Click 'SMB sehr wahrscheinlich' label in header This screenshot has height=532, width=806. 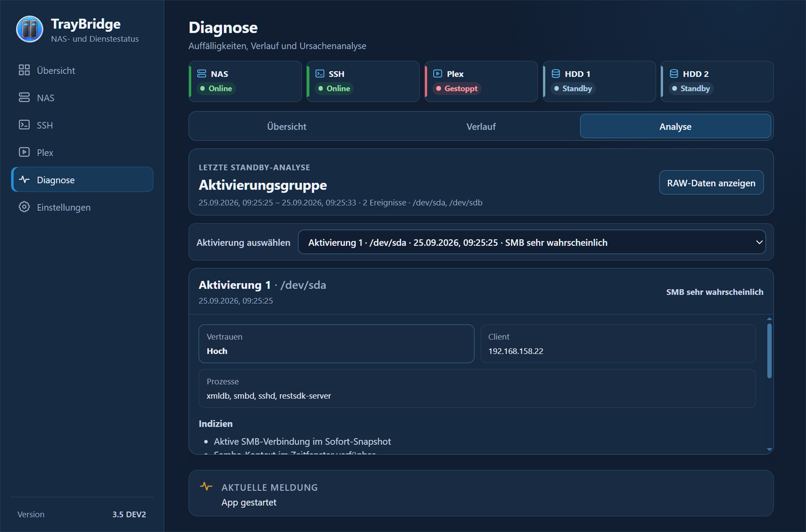tap(714, 292)
